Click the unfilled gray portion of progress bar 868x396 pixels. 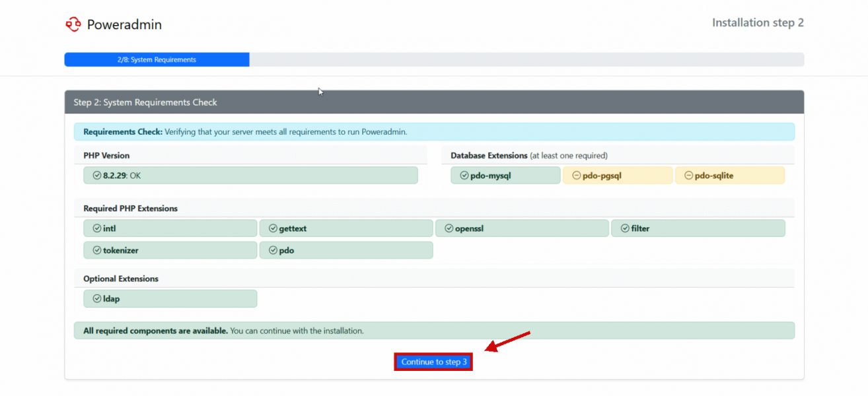[x=526, y=59]
